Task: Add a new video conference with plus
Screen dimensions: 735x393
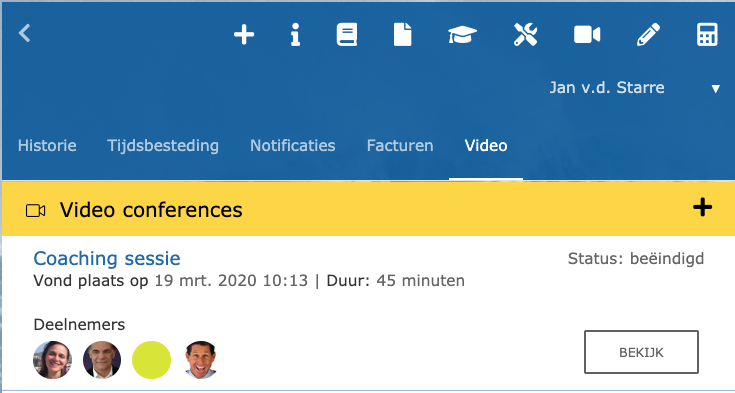Action: 702,207
